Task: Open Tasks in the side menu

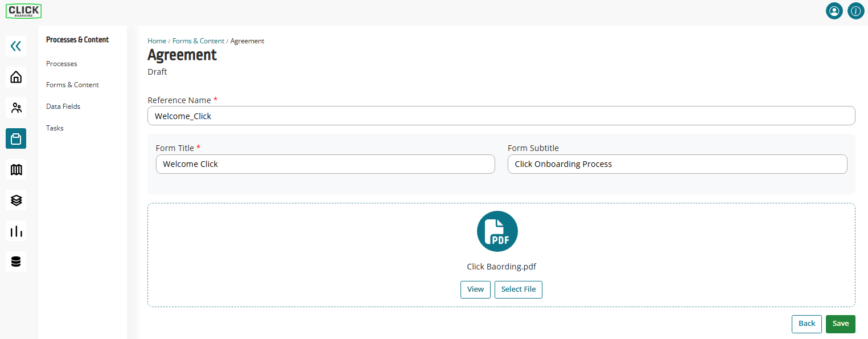Action: point(55,128)
